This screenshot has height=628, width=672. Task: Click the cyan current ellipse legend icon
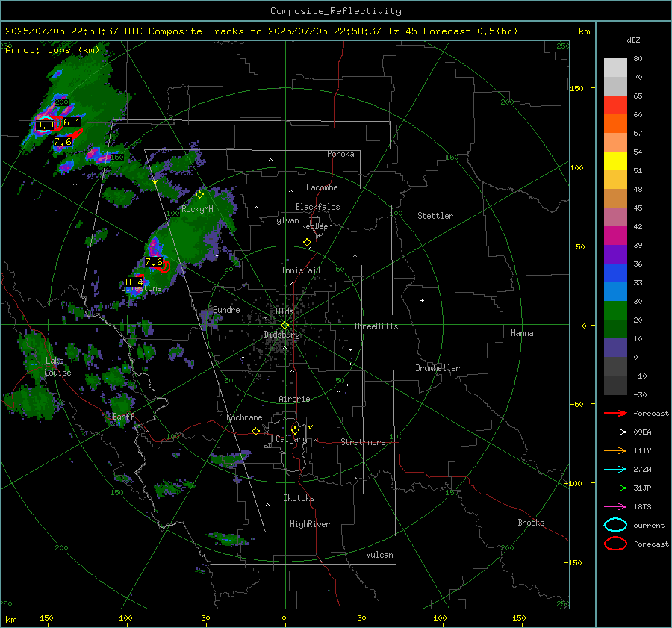pyautogui.click(x=615, y=525)
